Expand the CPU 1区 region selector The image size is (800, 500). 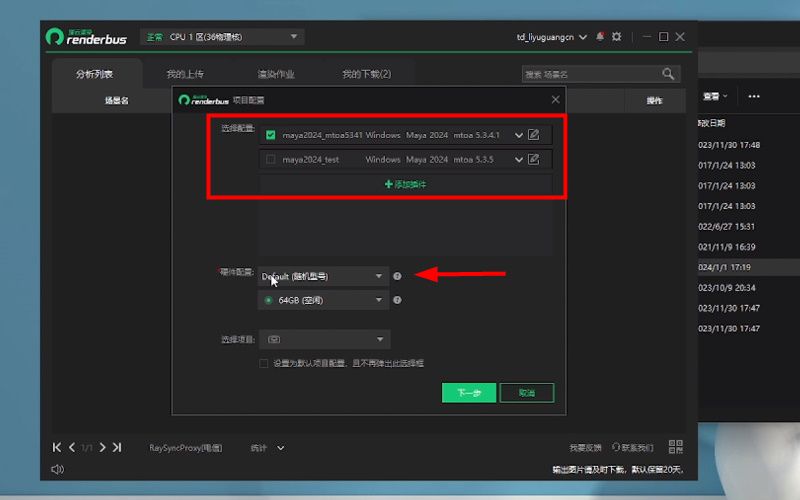[294, 37]
